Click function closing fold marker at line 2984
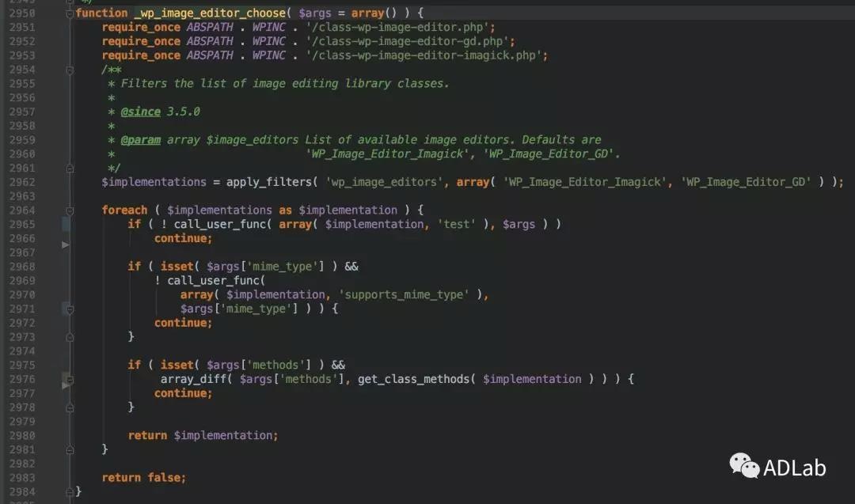Viewport: 855px width, 504px height. point(70,491)
